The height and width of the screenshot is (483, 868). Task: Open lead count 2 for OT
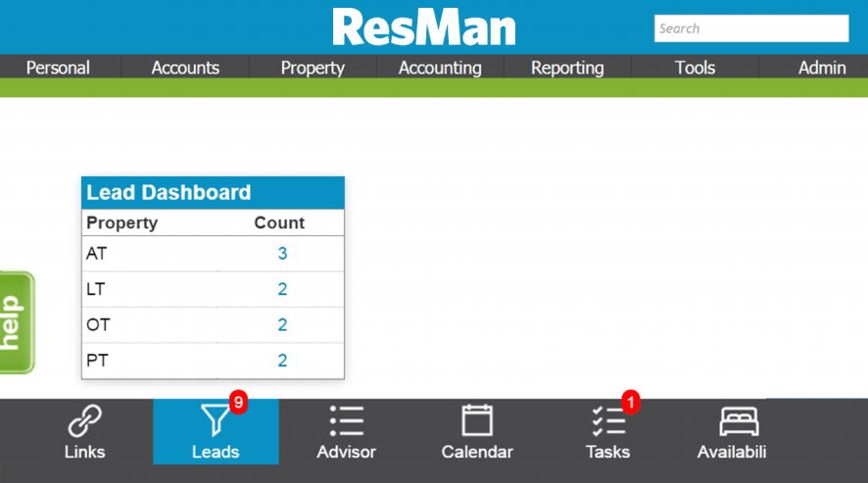[x=282, y=325]
